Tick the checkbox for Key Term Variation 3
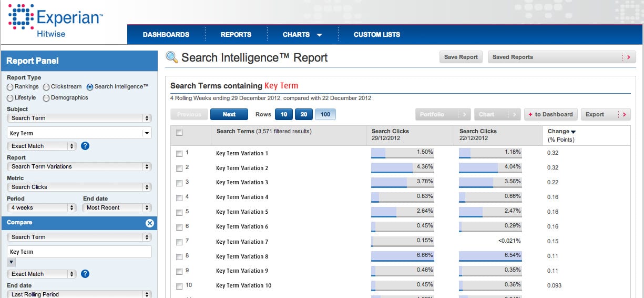This screenshot has width=644, height=298. tap(179, 183)
